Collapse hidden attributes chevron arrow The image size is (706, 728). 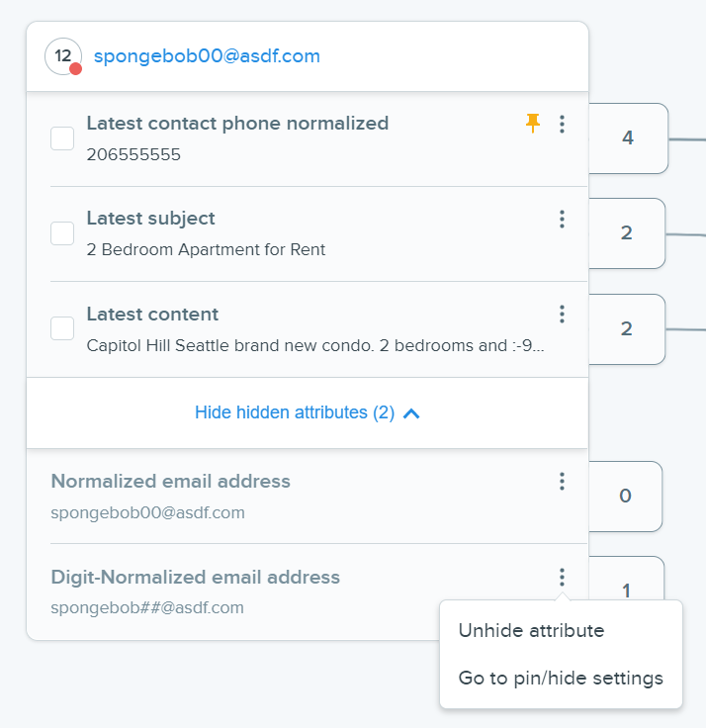click(x=411, y=413)
